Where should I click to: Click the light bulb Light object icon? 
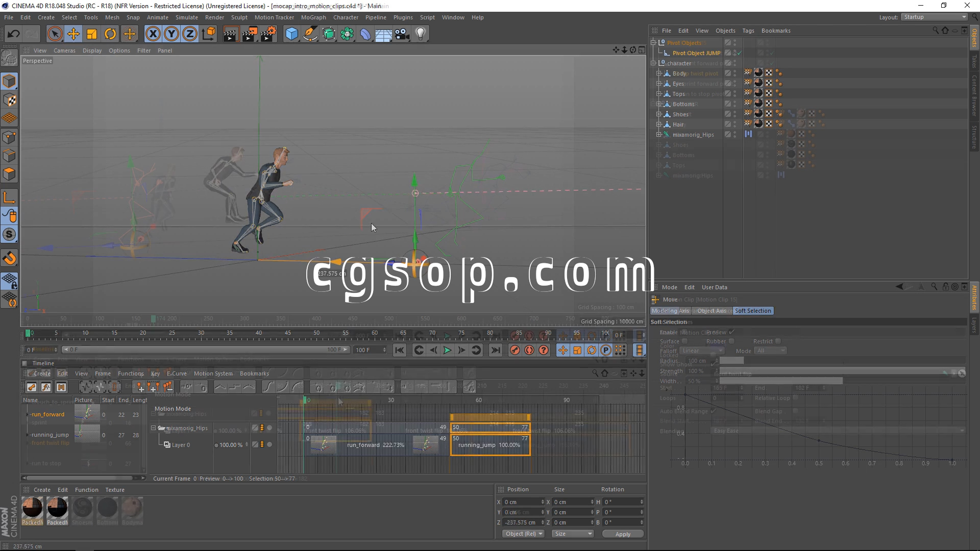[420, 34]
